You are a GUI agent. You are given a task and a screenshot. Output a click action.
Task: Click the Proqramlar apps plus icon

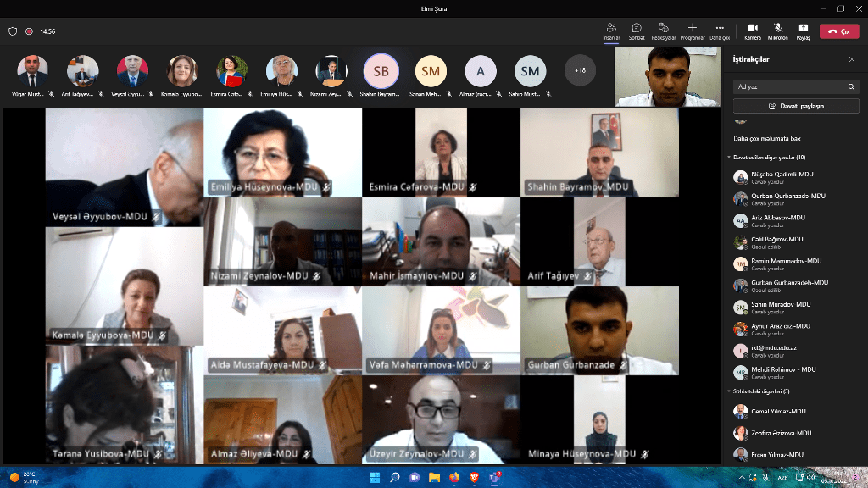point(693,30)
